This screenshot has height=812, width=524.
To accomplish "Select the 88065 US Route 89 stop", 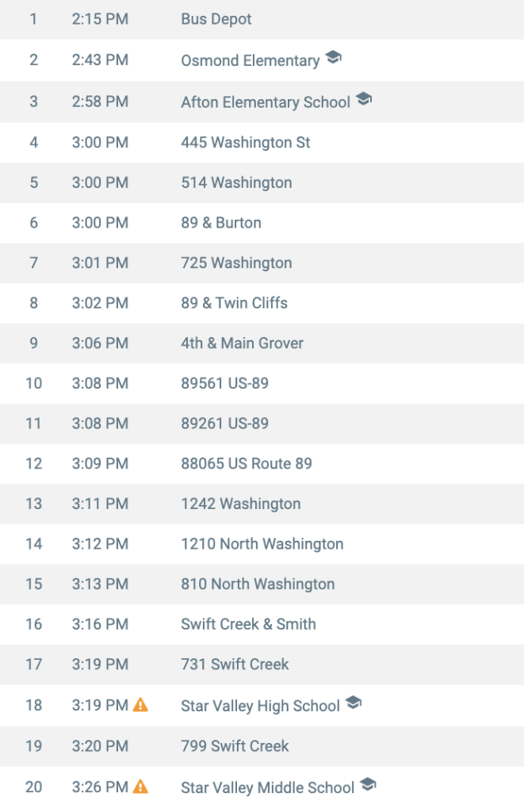I will click(246, 464).
